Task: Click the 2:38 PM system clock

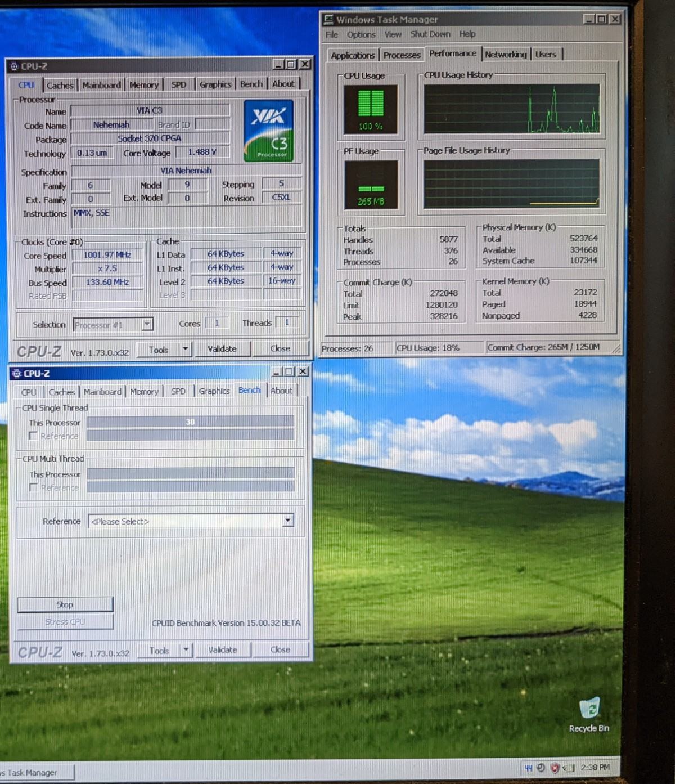Action: coord(595,768)
